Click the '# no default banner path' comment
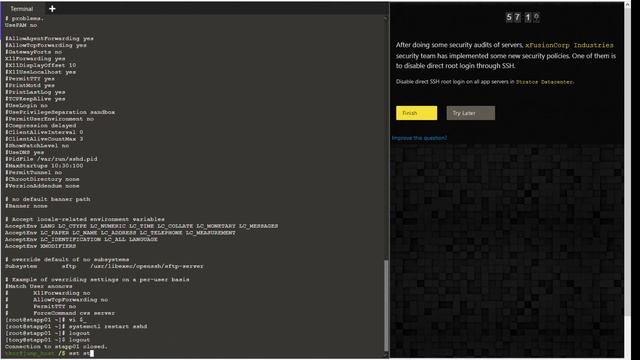The image size is (640, 360). pyautogui.click(x=48, y=199)
